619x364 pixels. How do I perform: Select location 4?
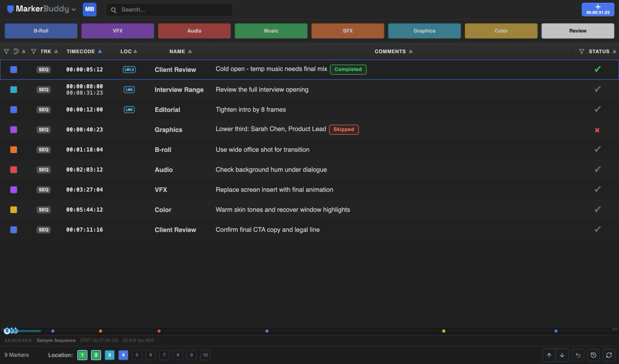coord(123,355)
